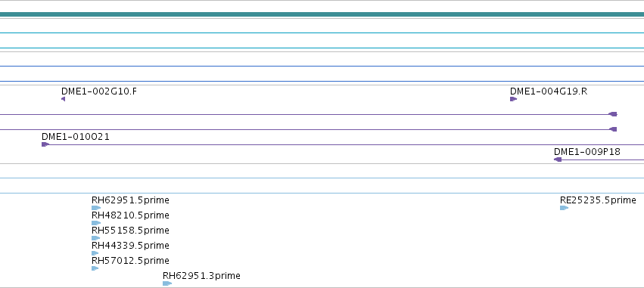Select the arrow glyph at DME1-010O21 start
Viewport: 644px width, 288px height.
point(45,144)
